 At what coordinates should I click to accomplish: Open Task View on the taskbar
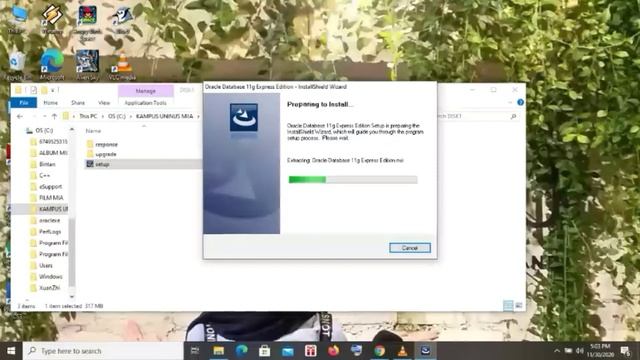pos(195,351)
